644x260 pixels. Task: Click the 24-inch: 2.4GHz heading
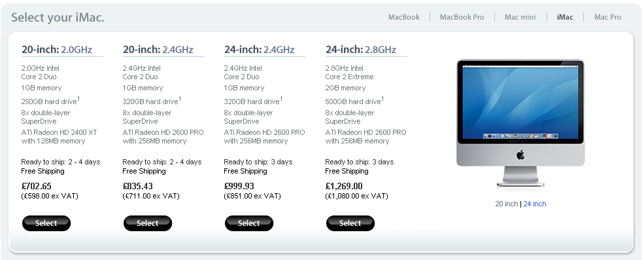tap(259, 50)
